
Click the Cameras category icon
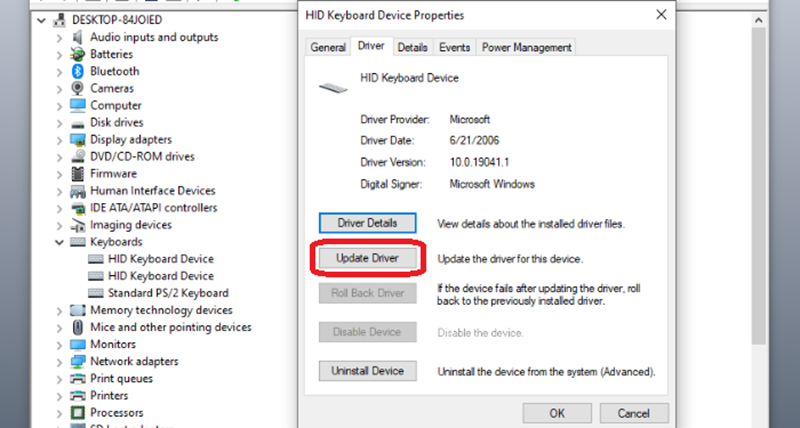click(77, 88)
